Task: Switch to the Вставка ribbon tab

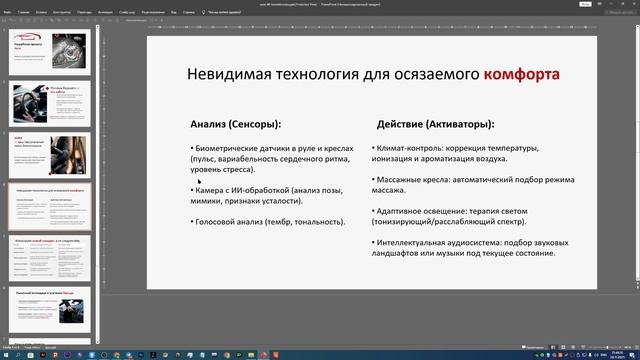Action: (41, 12)
